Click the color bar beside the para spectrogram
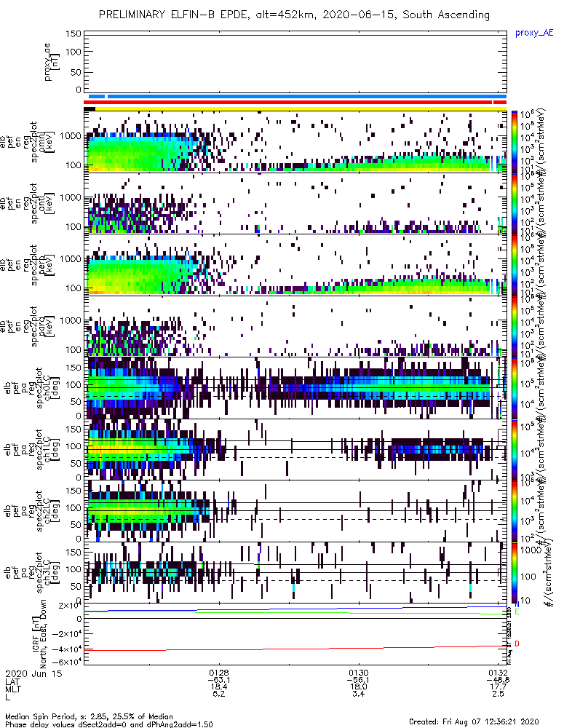The height and width of the screenshot is (728, 564). coord(515,326)
